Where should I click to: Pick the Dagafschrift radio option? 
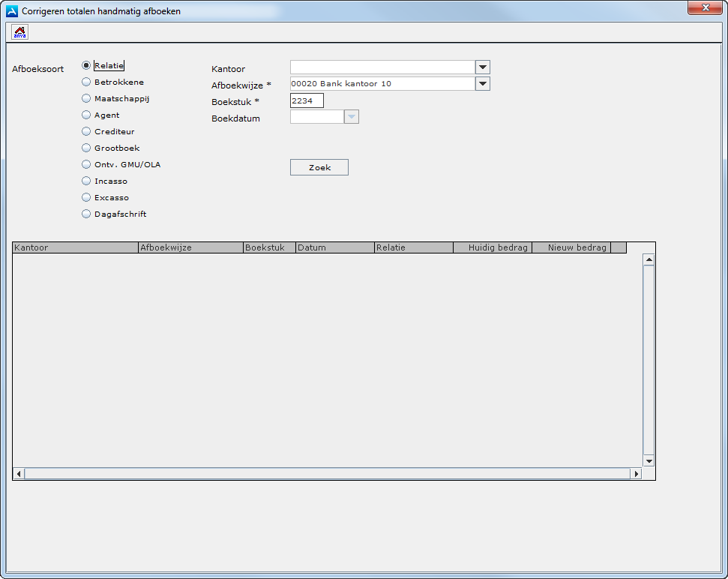coord(86,214)
